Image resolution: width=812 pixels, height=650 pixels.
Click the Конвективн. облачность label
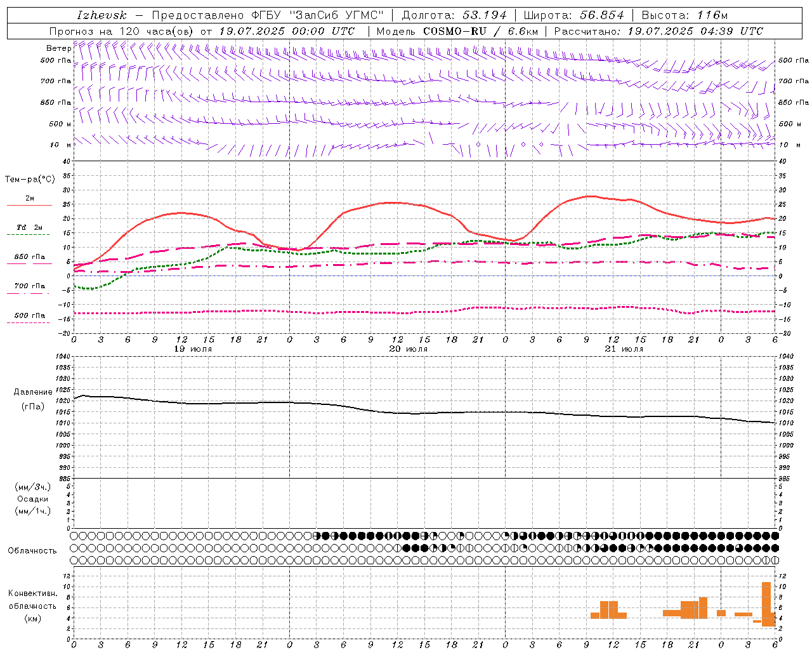click(x=33, y=600)
